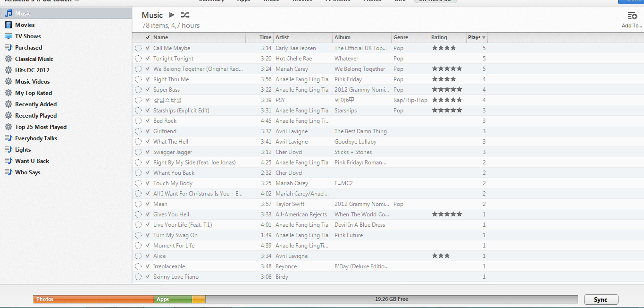644x308 pixels.
Task: Click the green Apps capacity segment
Action: click(173, 299)
